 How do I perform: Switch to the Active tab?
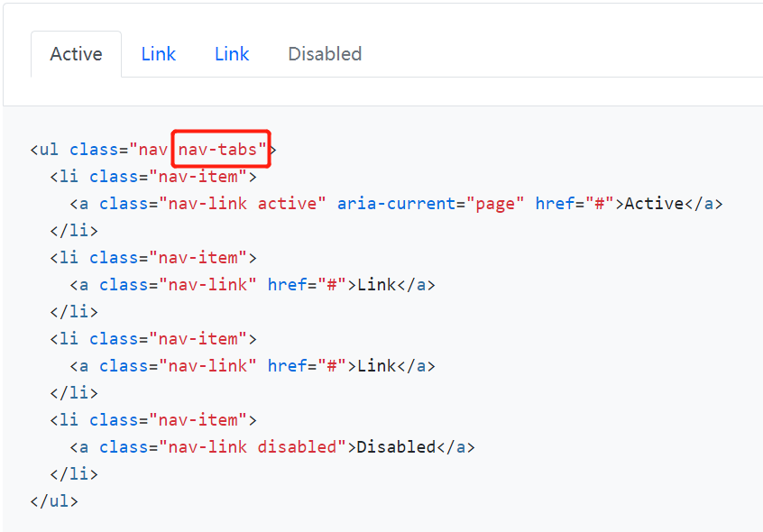(x=76, y=54)
